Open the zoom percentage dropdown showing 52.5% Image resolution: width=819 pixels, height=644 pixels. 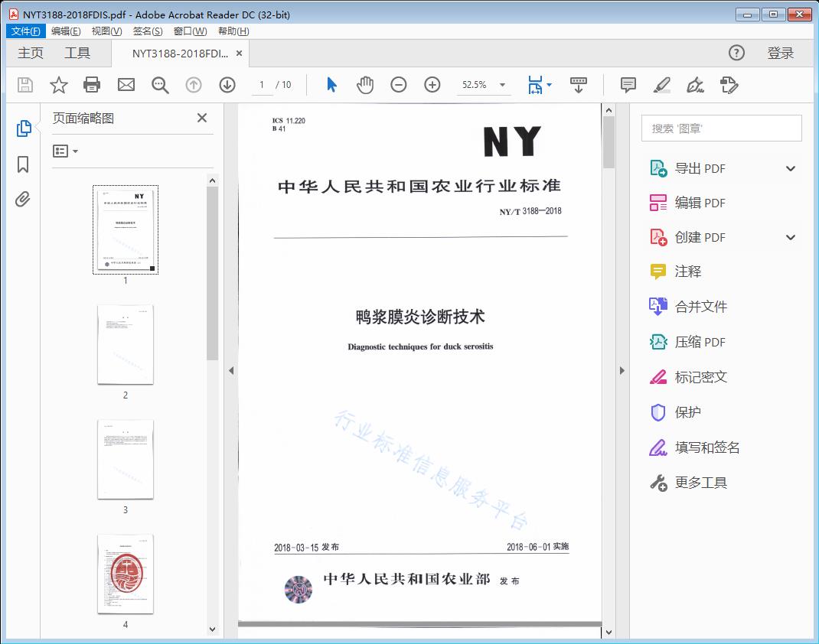484,85
